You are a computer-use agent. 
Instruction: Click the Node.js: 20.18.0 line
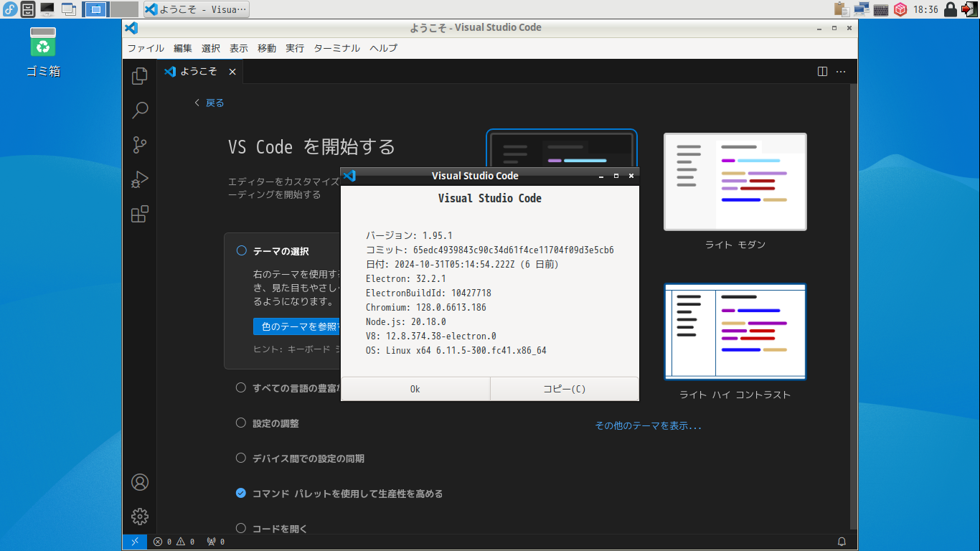(405, 321)
